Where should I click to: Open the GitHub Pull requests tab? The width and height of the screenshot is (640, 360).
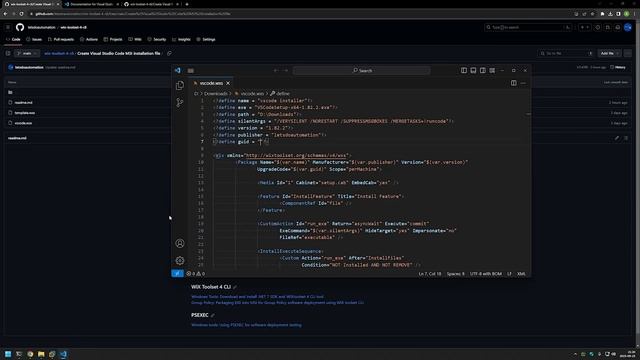(x=61, y=40)
